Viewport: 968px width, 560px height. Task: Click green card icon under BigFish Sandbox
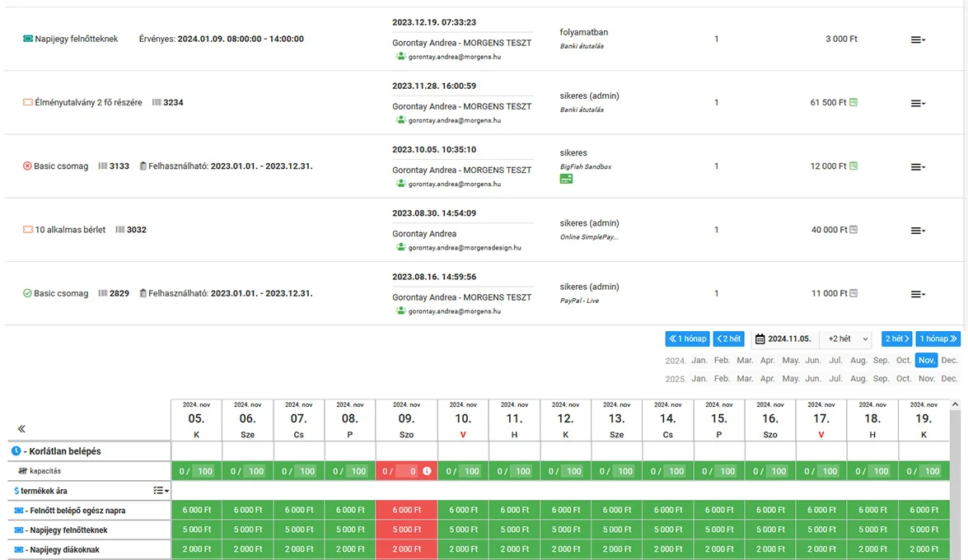[566, 179]
